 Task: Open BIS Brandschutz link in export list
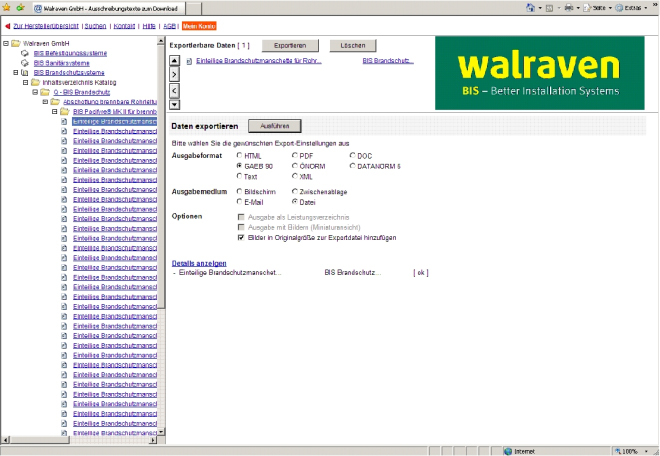pos(388,61)
